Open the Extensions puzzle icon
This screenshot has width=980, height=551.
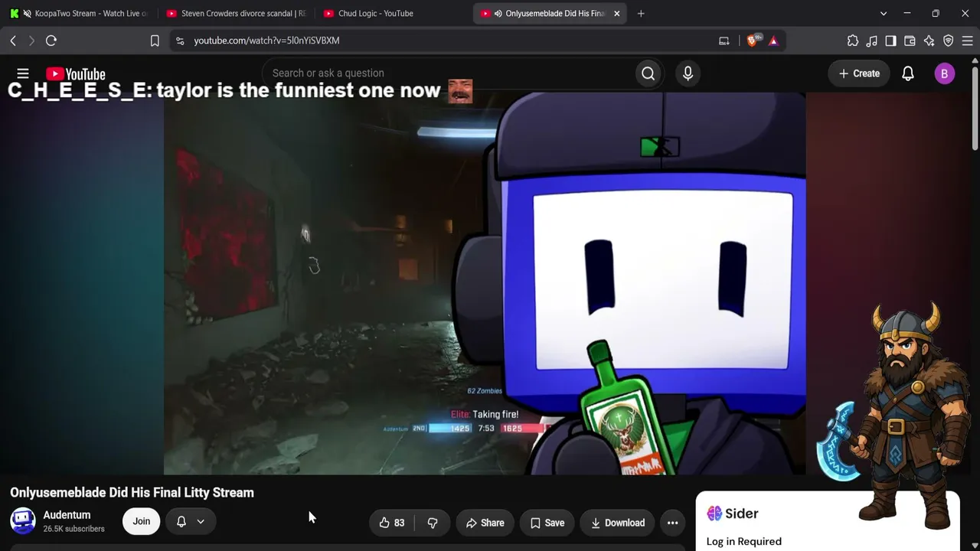(853, 41)
